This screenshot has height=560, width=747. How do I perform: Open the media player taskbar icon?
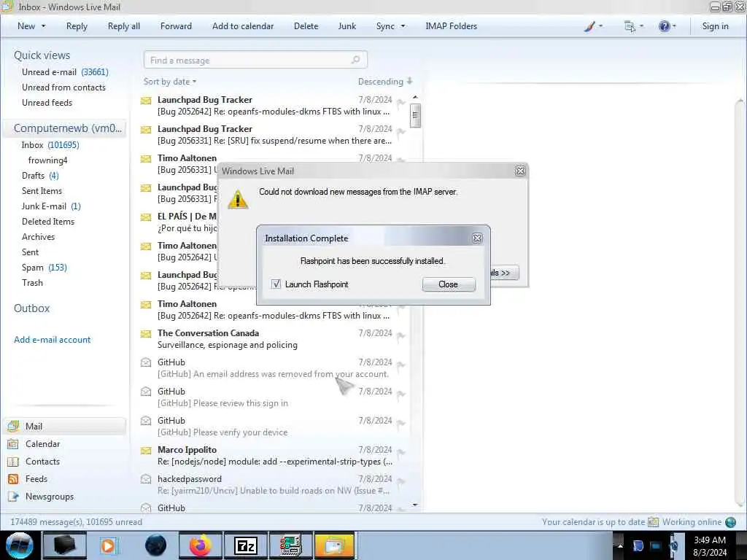pos(108,545)
